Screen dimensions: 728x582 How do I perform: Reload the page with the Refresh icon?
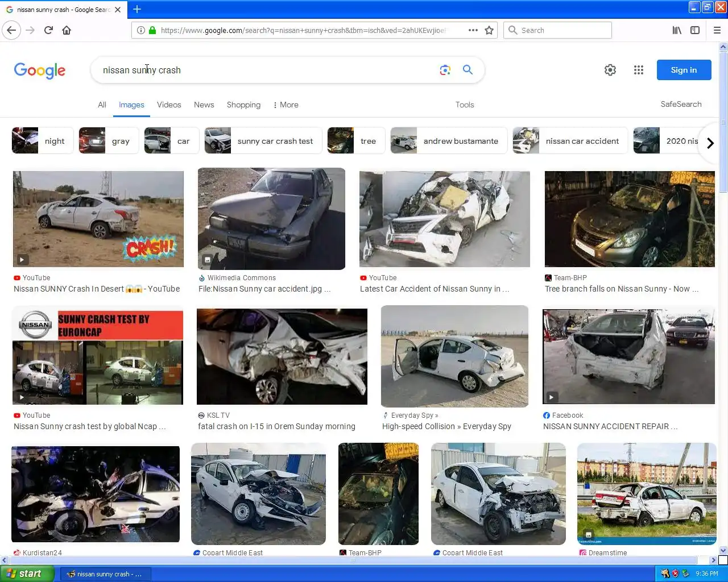(48, 30)
